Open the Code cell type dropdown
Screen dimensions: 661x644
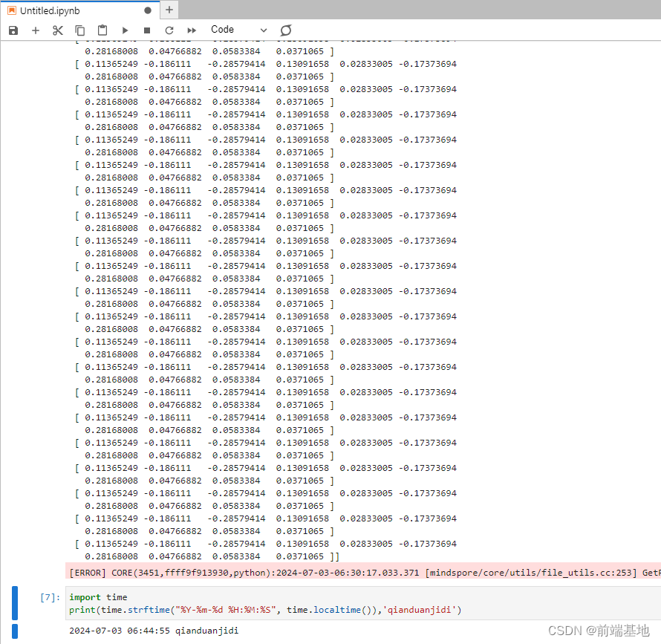239,30
